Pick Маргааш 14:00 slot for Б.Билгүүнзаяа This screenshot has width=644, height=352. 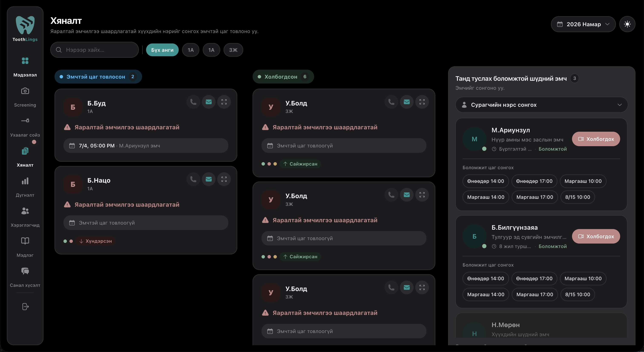486,294
